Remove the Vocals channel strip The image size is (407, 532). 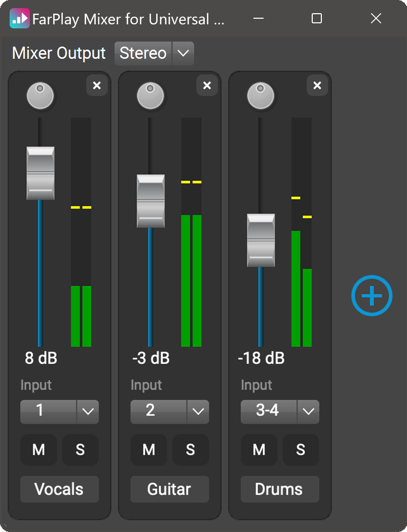(x=97, y=86)
